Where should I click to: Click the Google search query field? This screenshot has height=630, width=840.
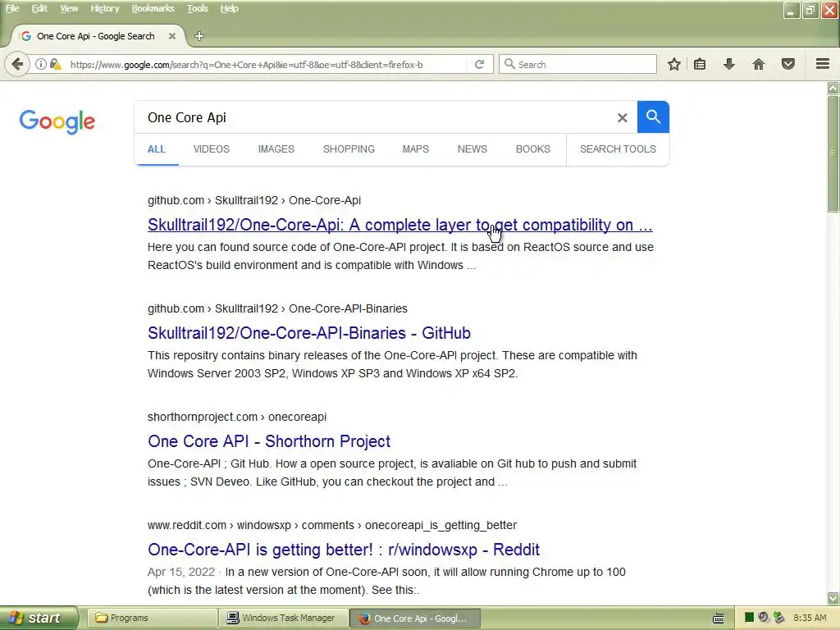click(375, 118)
